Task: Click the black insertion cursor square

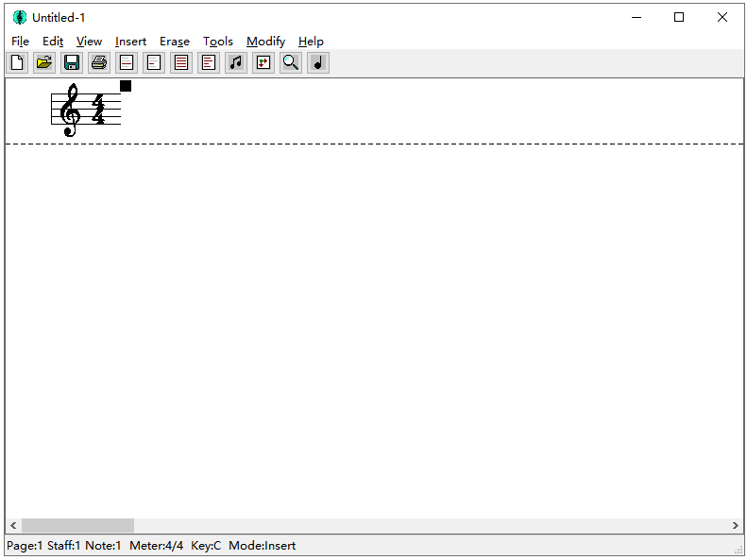Action: click(126, 86)
